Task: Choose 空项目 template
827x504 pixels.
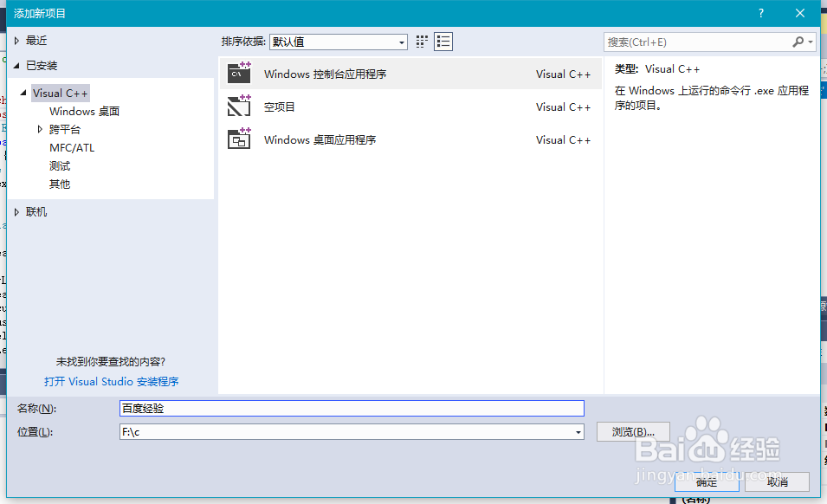Action: [x=410, y=107]
